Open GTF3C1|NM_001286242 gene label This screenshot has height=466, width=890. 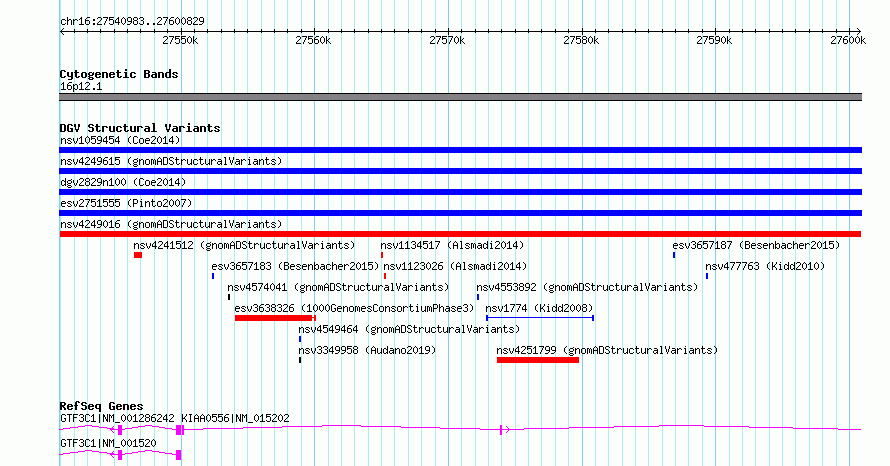[117, 418]
